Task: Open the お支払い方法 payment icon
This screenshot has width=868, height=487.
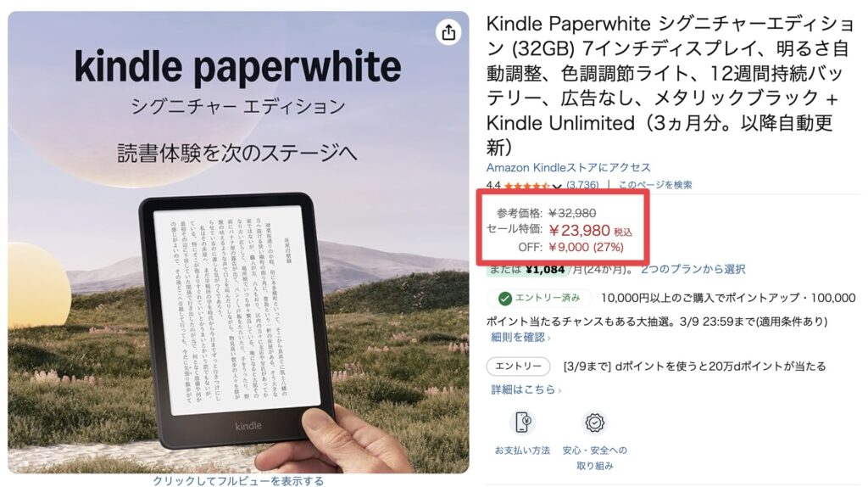Action: click(522, 423)
